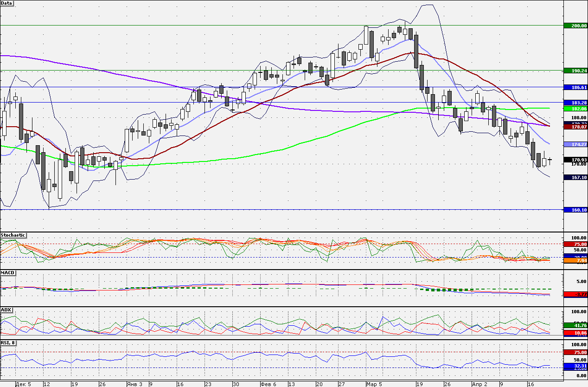Click the current price 170.93 tag

[575, 160]
